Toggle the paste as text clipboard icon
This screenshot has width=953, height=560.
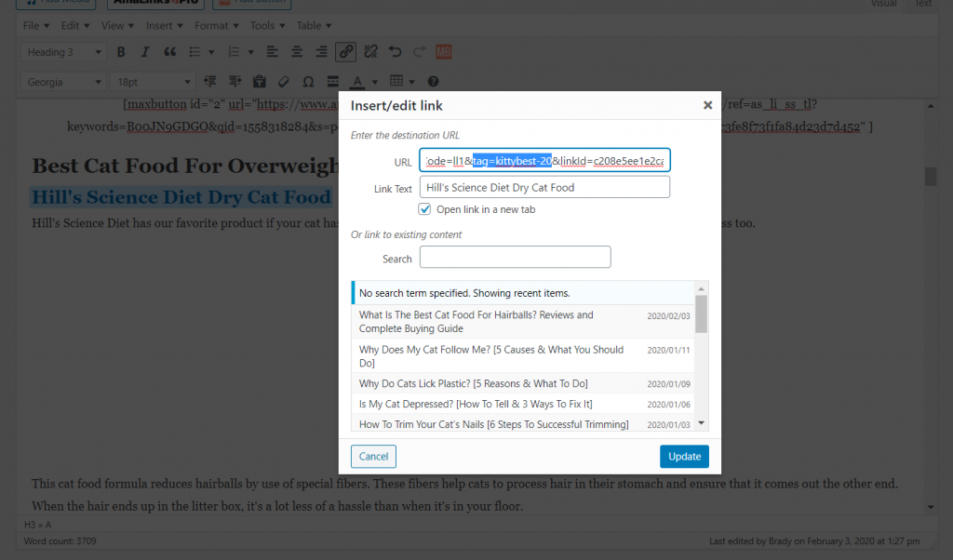tap(259, 81)
